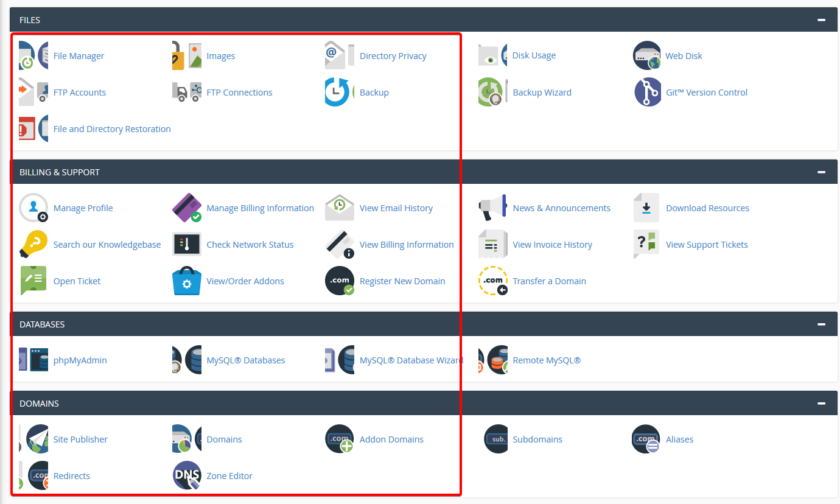
Task: Click the Search our Knowledgebase lightbulb icon
Action: 33,245
